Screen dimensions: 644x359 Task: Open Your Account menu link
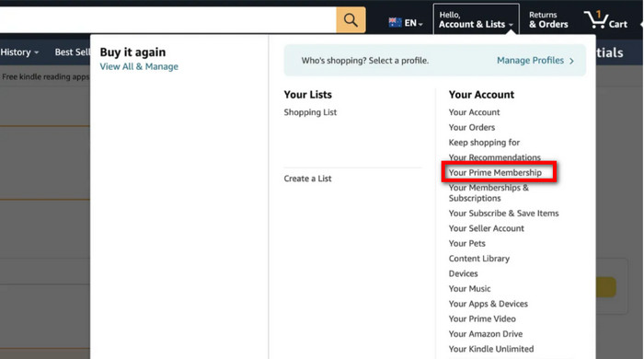tap(474, 112)
